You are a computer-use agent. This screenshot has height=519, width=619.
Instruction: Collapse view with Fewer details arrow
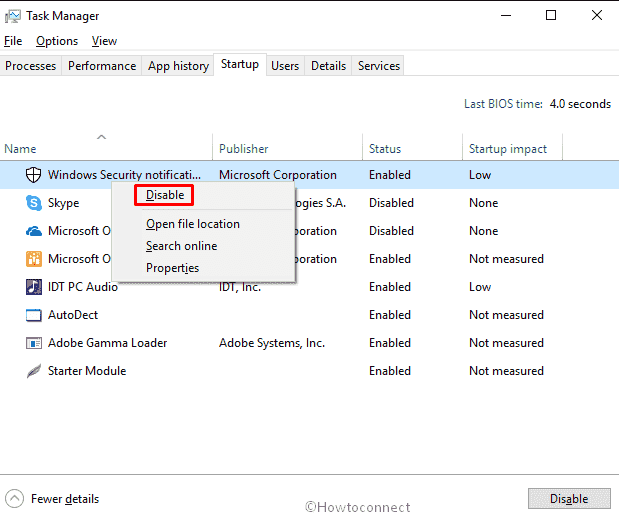(15, 498)
